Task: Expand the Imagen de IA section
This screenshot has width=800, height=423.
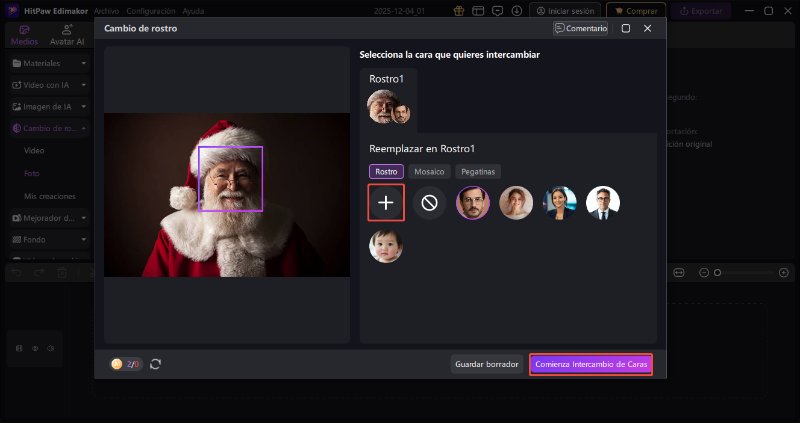Action: click(49, 107)
